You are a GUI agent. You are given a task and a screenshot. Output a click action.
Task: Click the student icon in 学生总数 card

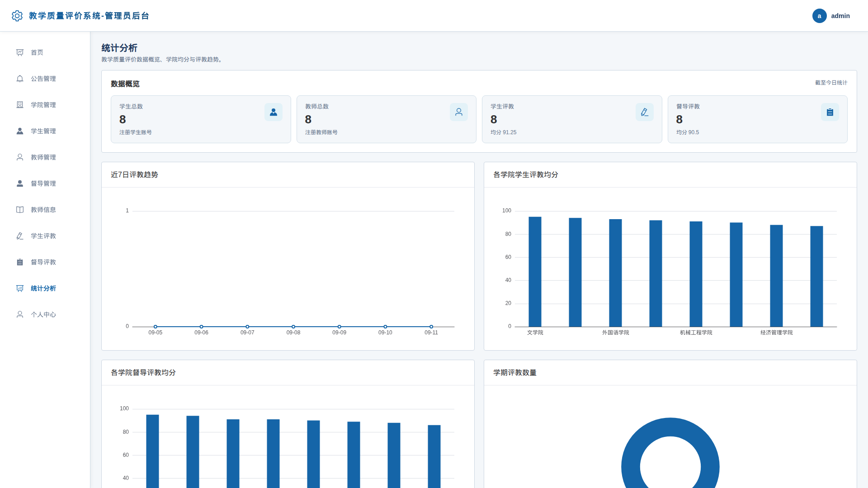click(x=274, y=112)
